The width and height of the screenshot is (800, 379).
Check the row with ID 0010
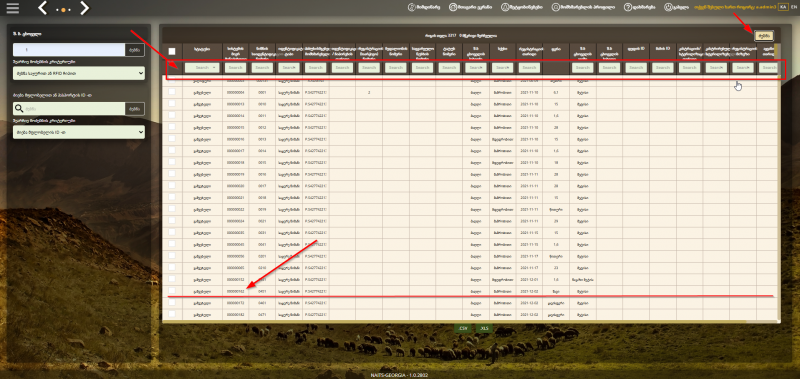pyautogui.click(x=172, y=104)
